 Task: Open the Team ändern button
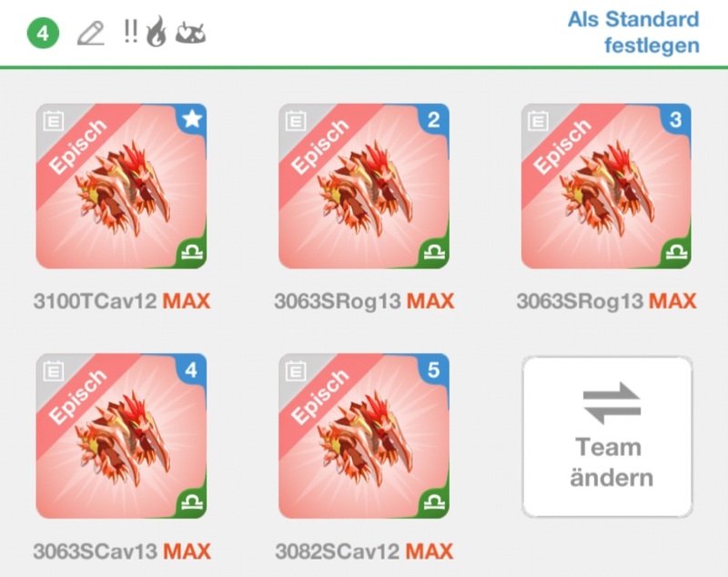click(x=608, y=436)
